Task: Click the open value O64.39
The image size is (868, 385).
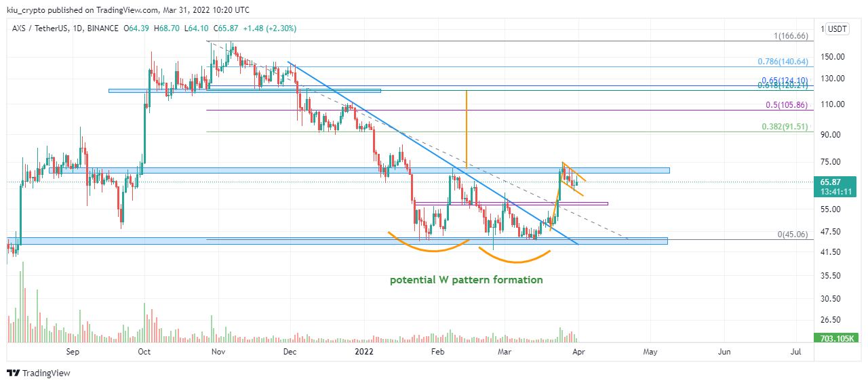Action: [x=136, y=28]
